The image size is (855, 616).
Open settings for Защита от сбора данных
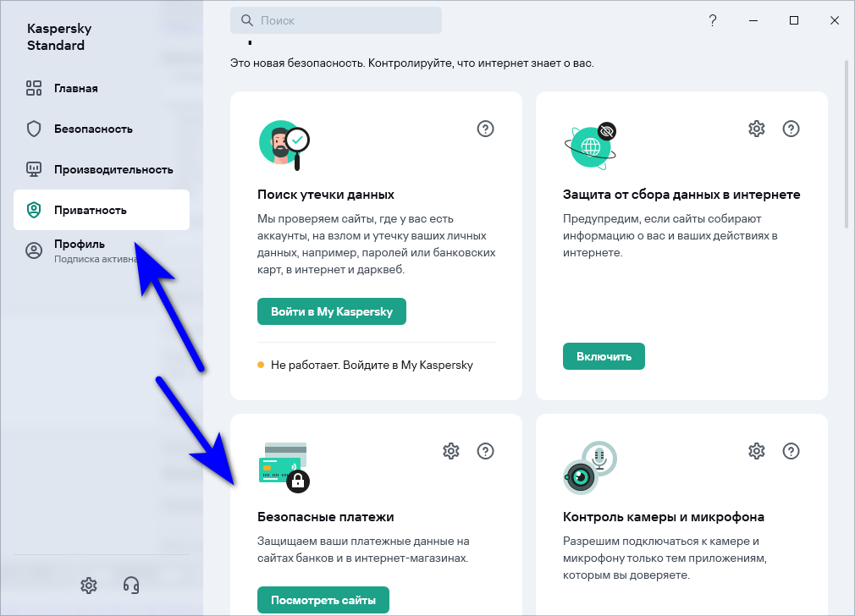coord(756,129)
